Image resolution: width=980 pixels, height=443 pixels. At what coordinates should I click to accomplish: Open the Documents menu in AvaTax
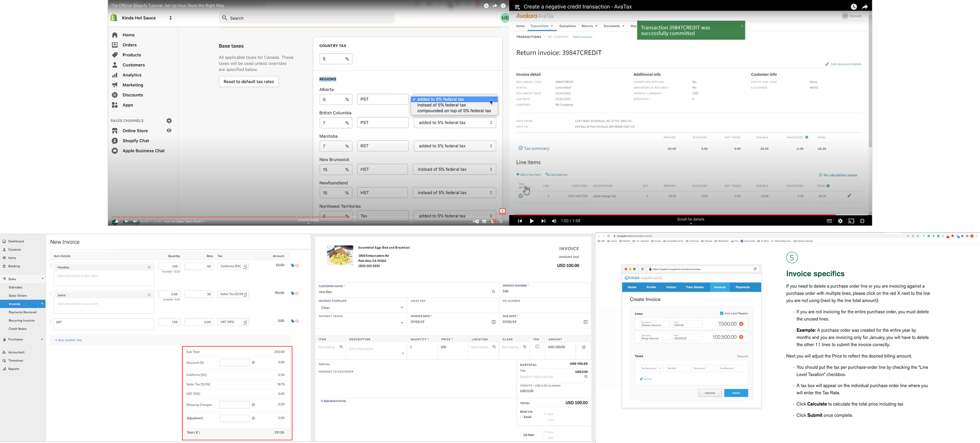(x=614, y=26)
